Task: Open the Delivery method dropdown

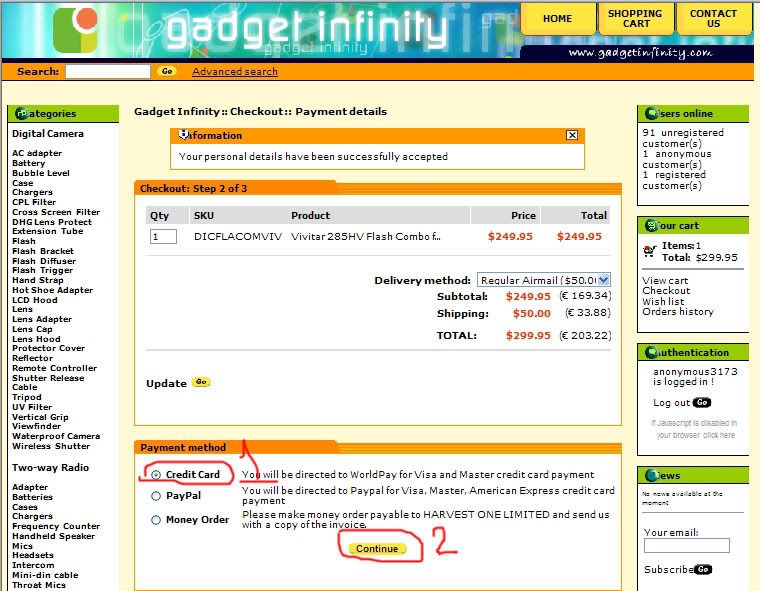Action: pyautogui.click(x=543, y=280)
